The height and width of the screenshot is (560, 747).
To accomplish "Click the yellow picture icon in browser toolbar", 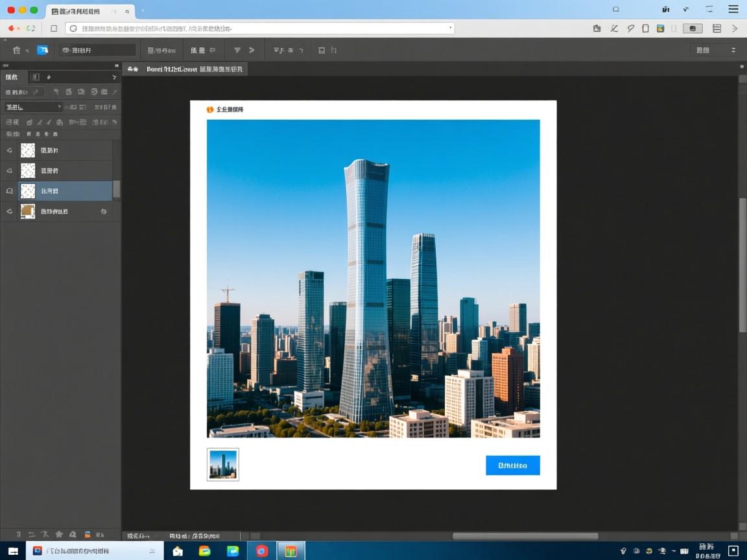I will coord(660,29).
